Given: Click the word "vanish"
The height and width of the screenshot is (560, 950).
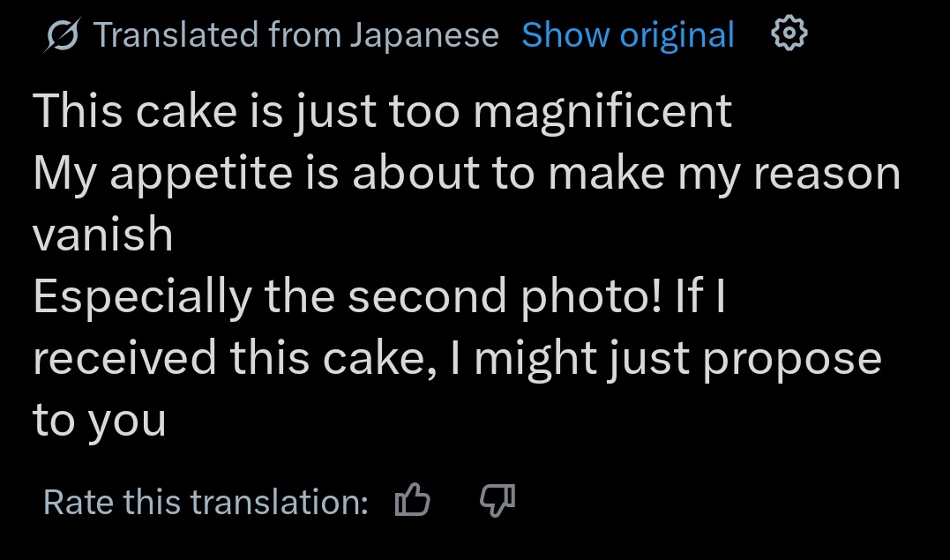Looking at the screenshot, I should click(102, 235).
